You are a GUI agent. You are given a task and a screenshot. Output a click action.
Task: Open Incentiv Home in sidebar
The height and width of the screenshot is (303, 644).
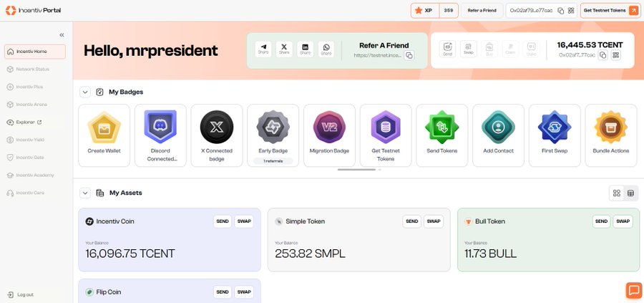[x=35, y=52]
